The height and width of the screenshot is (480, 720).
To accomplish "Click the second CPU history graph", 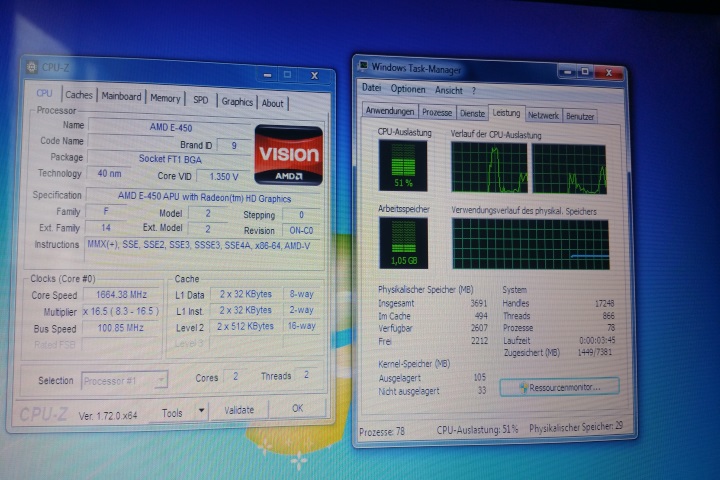I will 569,169.
